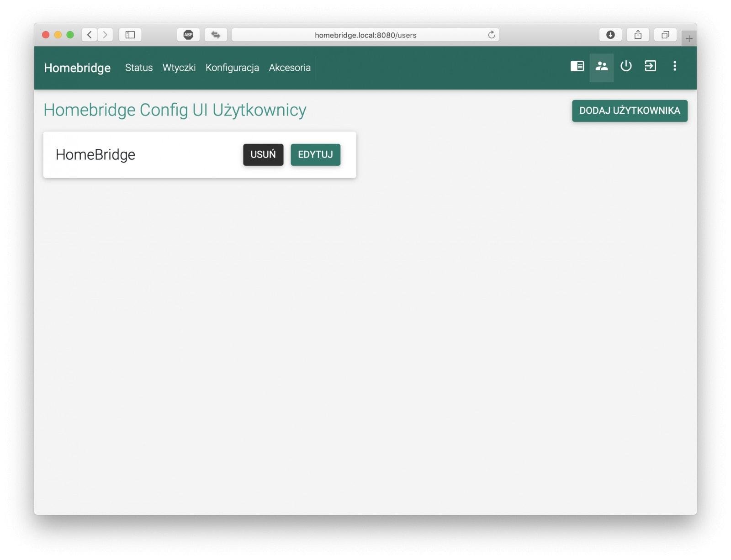Go back with Safari's back arrow
731x560 pixels.
click(90, 35)
